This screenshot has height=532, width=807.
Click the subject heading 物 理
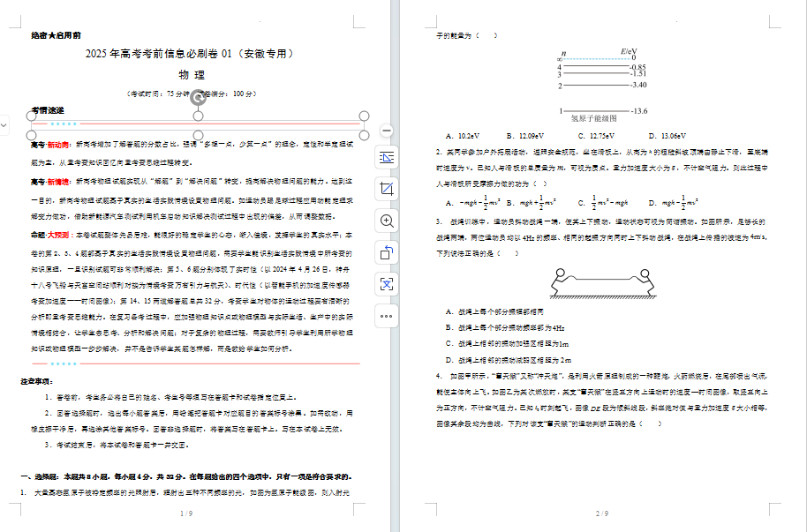(x=192, y=75)
